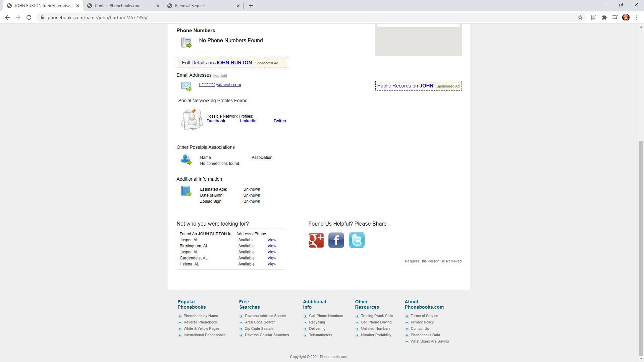Viewport: 644px width, 362px height.
Task: Open the Chrome three-dot menu
Action: click(637, 17)
